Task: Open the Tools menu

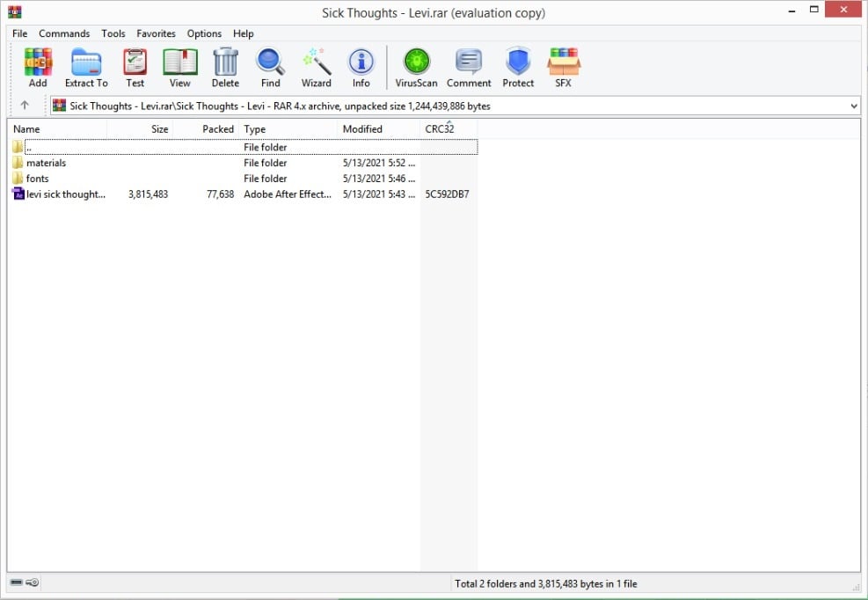Action: point(113,33)
